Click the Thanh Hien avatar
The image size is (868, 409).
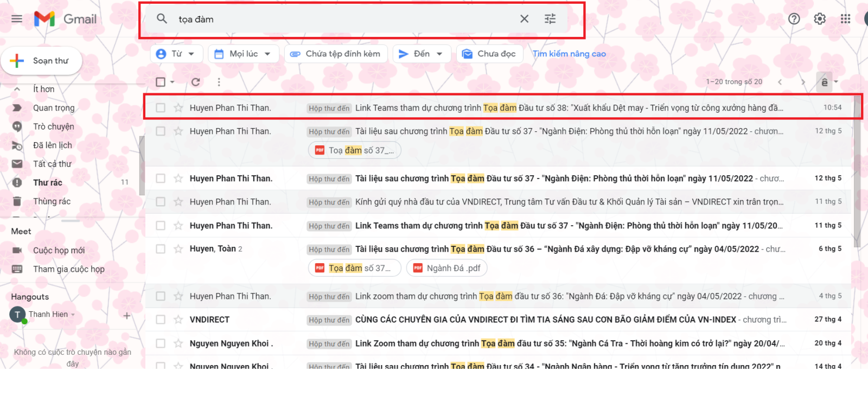point(17,315)
